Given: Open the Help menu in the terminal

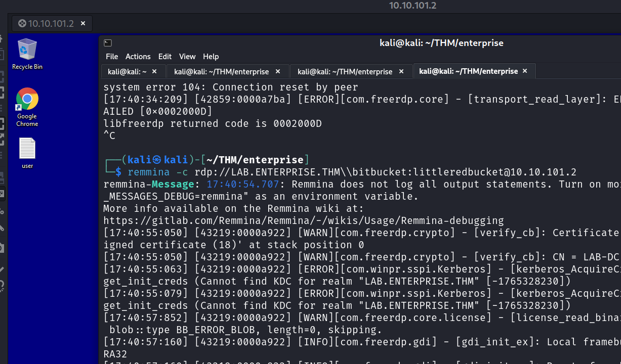Looking at the screenshot, I should point(211,57).
